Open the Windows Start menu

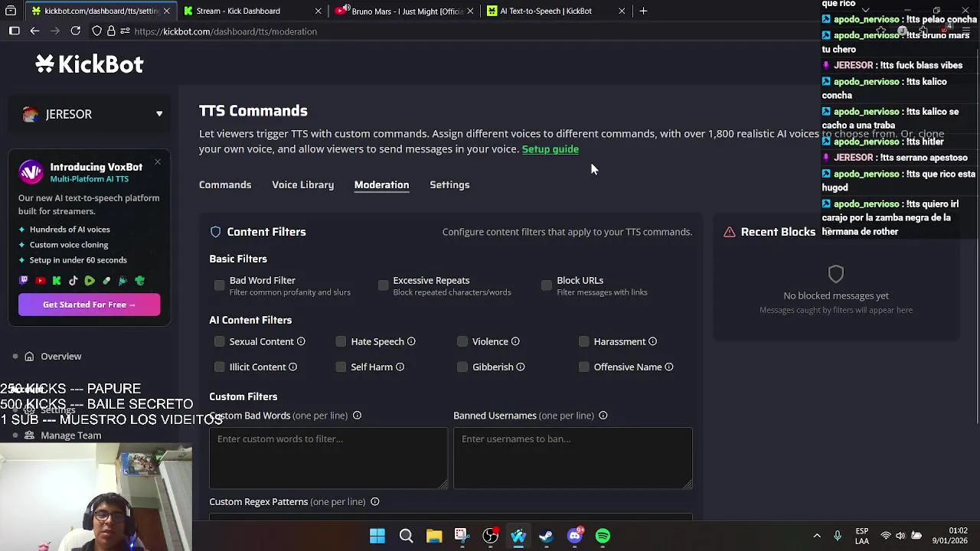point(377,536)
